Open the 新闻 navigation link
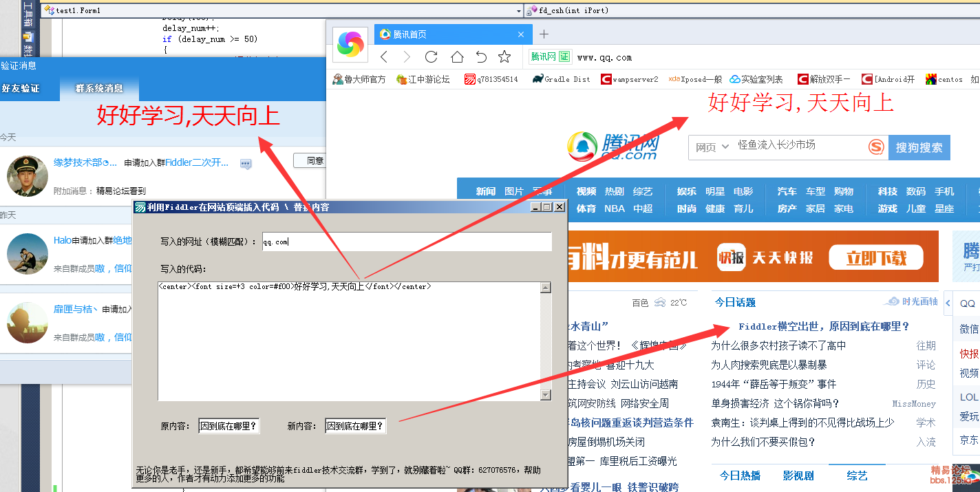This screenshot has width=980, height=492. coord(486,191)
